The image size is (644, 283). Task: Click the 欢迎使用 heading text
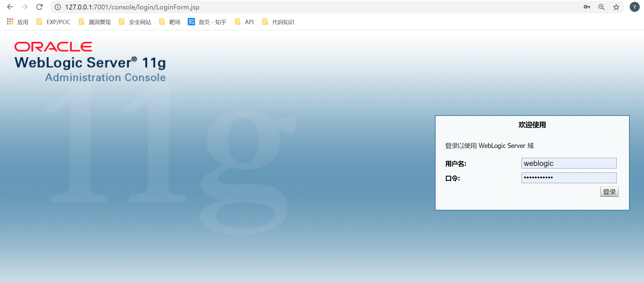click(x=532, y=125)
